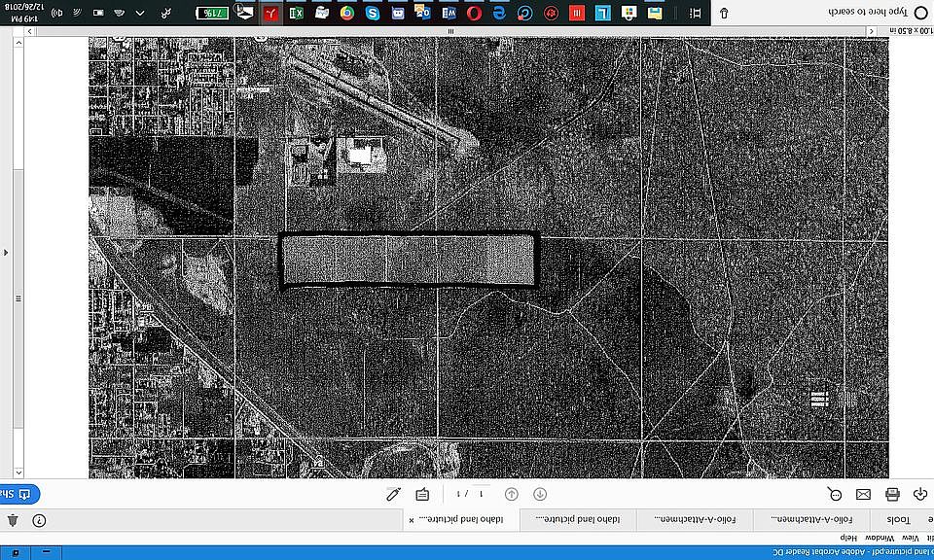The height and width of the screenshot is (560, 934).
Task: Click vertical scrollbar arrow nearest the taskbar
Action: pos(18,43)
